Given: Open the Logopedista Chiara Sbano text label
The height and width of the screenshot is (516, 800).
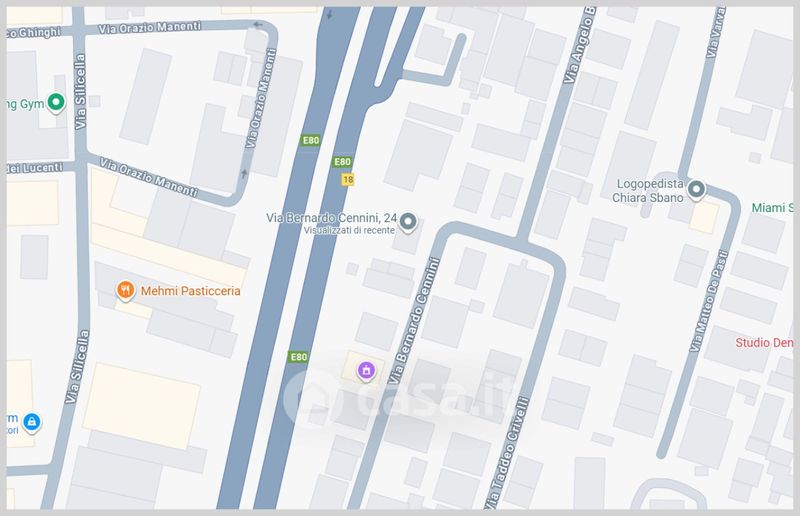Looking at the screenshot, I should 648,190.
